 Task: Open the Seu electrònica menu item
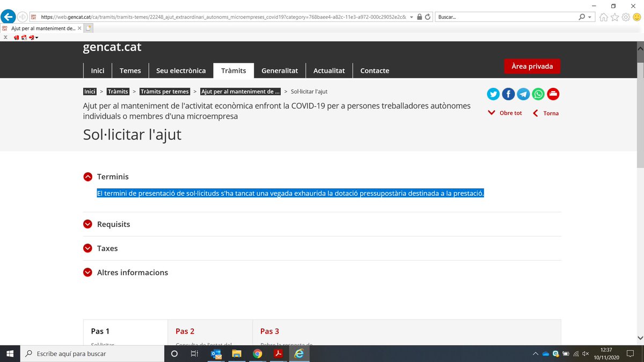pos(181,70)
